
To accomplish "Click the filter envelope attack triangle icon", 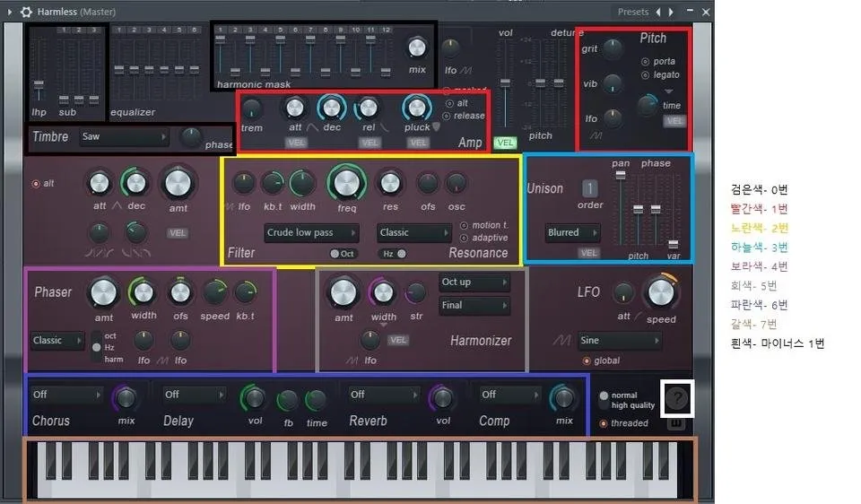I will [117, 206].
